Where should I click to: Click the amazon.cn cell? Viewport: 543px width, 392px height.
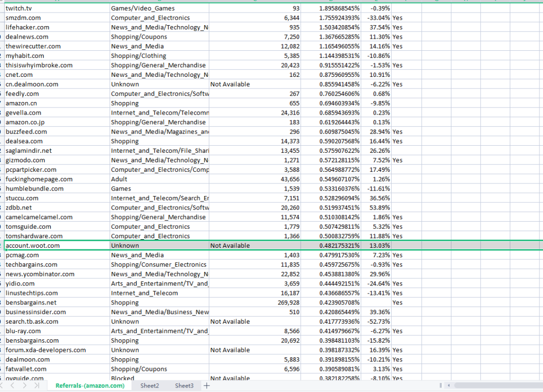coord(57,103)
